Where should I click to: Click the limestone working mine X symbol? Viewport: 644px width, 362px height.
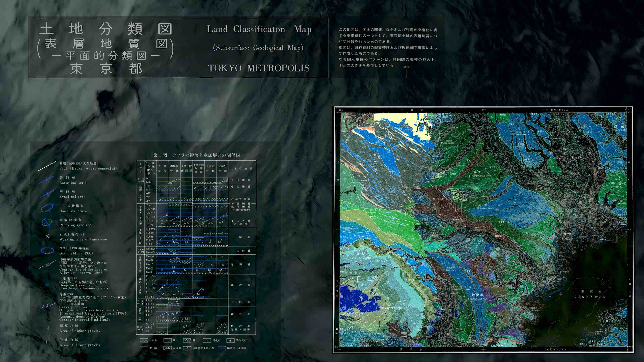point(47,236)
